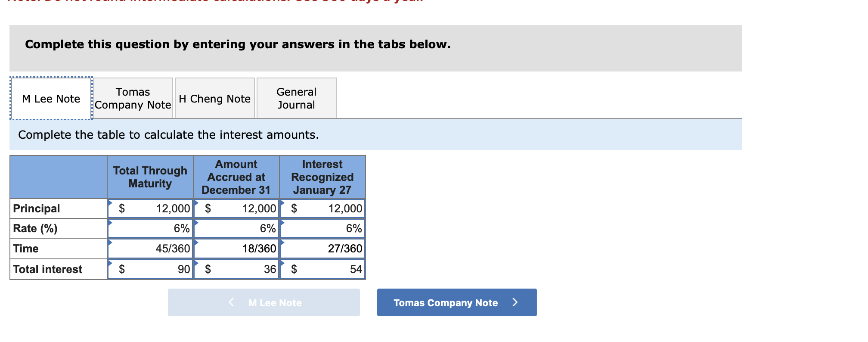868x342 pixels.
Task: Switch to the Tomas Company Note tab
Action: (133, 98)
